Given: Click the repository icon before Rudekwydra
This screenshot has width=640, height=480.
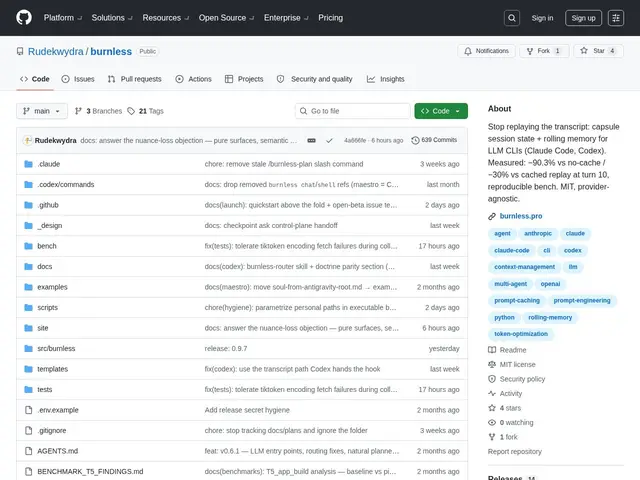Looking at the screenshot, I should pyautogui.click(x=20, y=51).
